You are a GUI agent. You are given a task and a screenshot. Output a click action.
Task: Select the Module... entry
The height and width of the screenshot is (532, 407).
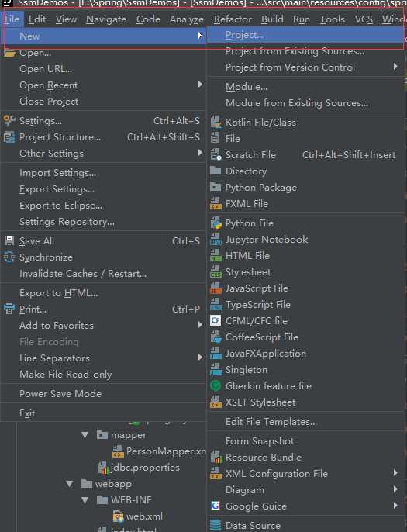(305, 87)
